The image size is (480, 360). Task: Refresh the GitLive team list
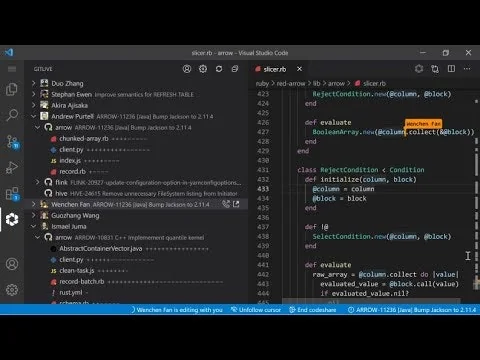coord(219,69)
